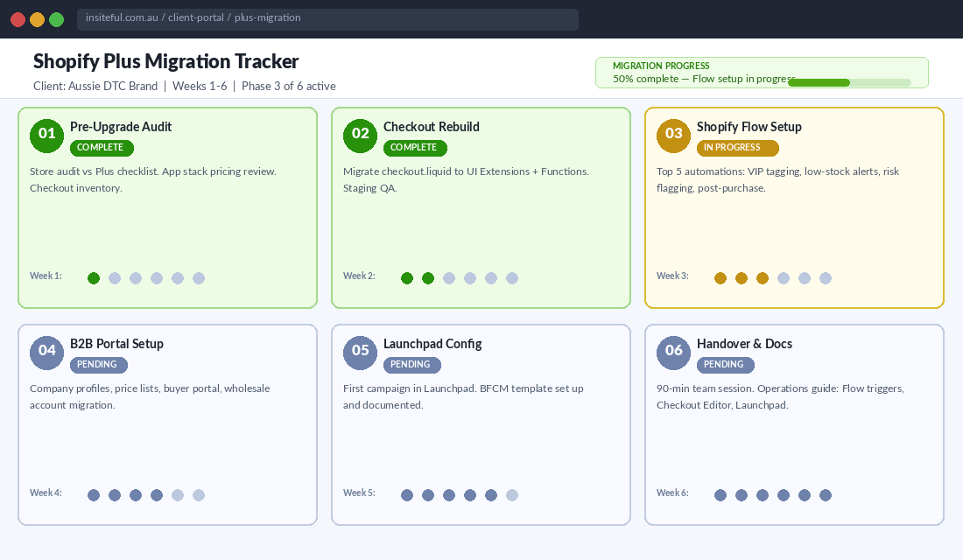963x560 pixels.
Task: Click the first green dot in Week 1 row
Action: coord(94,278)
